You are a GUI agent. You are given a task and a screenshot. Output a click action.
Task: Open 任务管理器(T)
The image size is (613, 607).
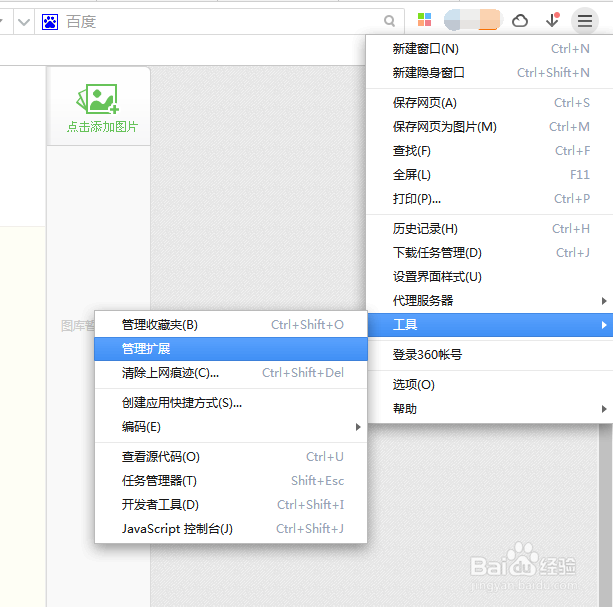tap(231, 481)
